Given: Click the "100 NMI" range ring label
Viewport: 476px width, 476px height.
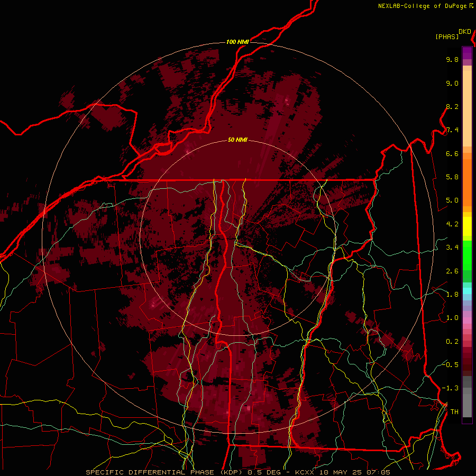Looking at the screenshot, I should [x=237, y=42].
